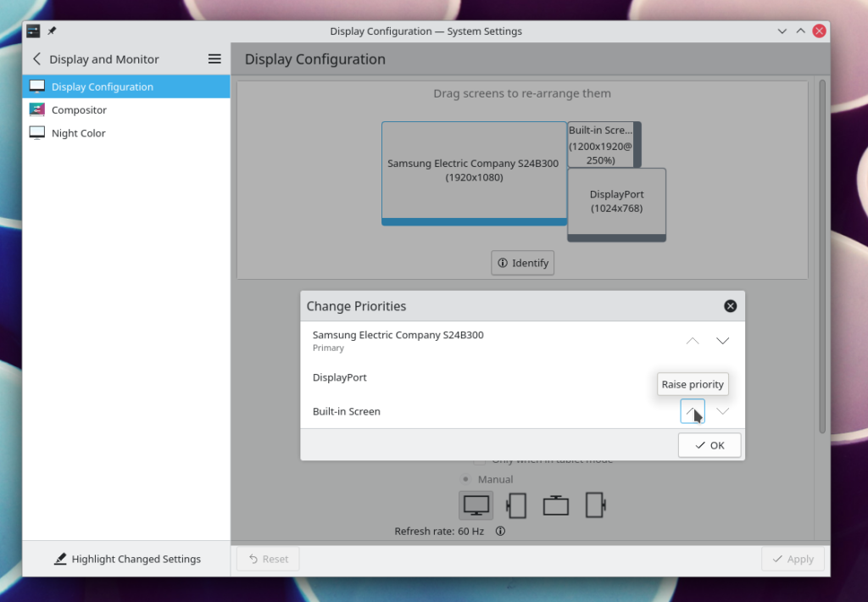
Task: Click Highlight Changed Settings button
Action: pos(127,559)
